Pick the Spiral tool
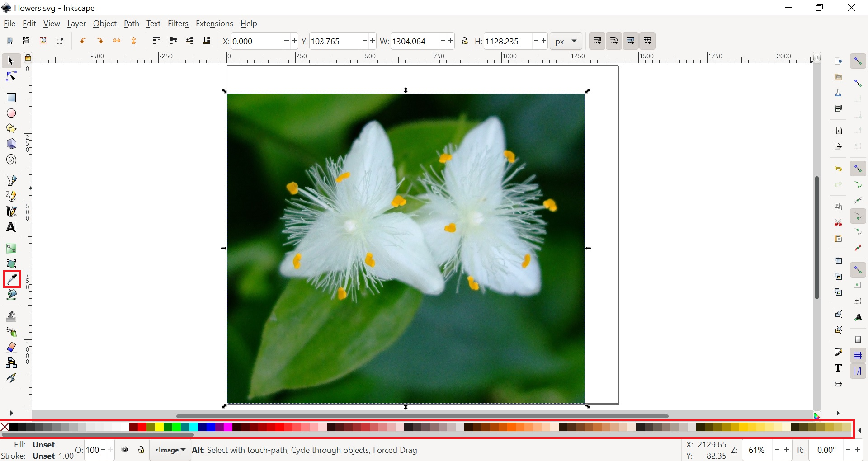The image size is (868, 461). pyautogui.click(x=11, y=160)
